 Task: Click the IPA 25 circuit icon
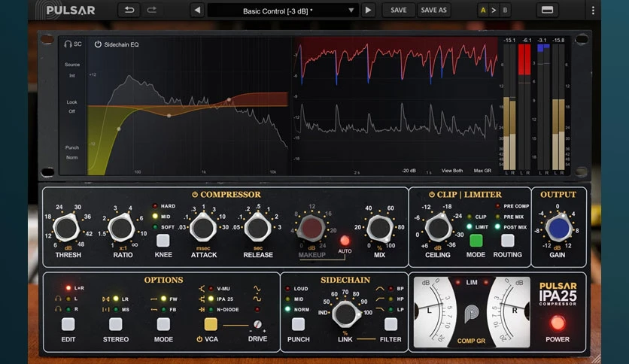pos(202,299)
